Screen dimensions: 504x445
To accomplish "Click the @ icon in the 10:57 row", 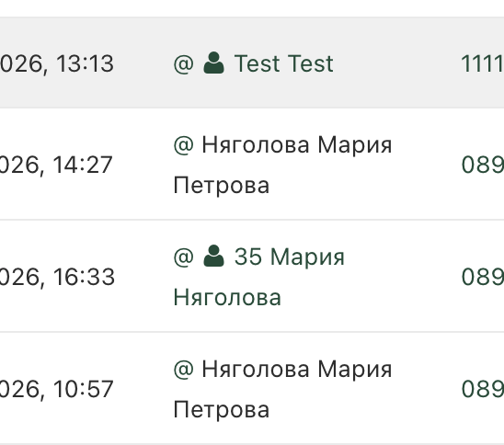I will pyautogui.click(x=184, y=370).
